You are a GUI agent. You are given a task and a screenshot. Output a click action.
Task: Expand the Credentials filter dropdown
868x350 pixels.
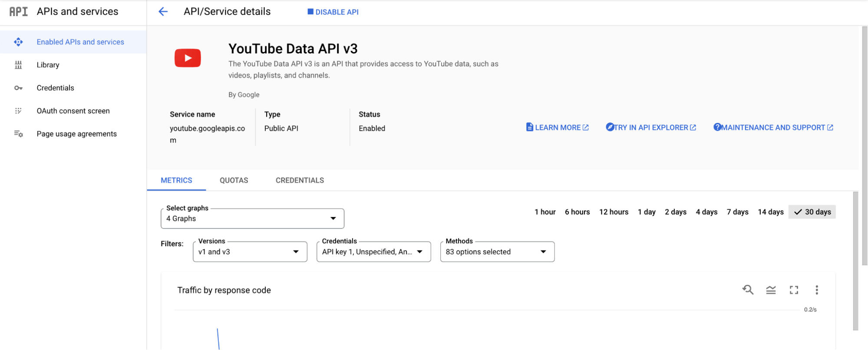point(373,252)
